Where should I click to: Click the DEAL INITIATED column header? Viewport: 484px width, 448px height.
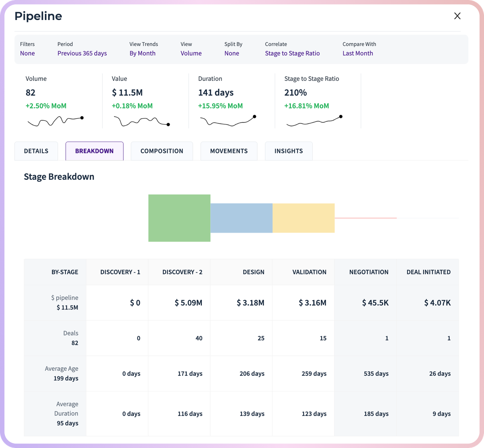coord(428,272)
